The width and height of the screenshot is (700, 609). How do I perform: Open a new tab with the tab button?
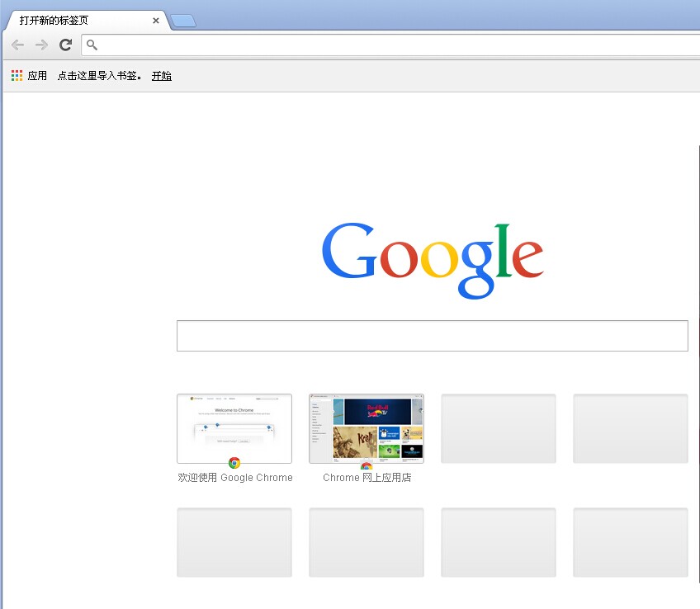[183, 21]
